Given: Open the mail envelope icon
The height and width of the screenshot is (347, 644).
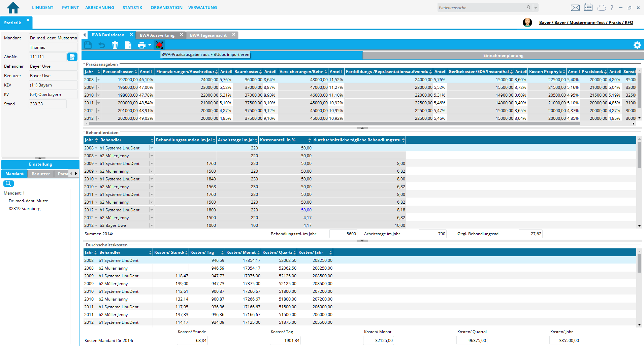Looking at the screenshot, I should (x=575, y=8).
